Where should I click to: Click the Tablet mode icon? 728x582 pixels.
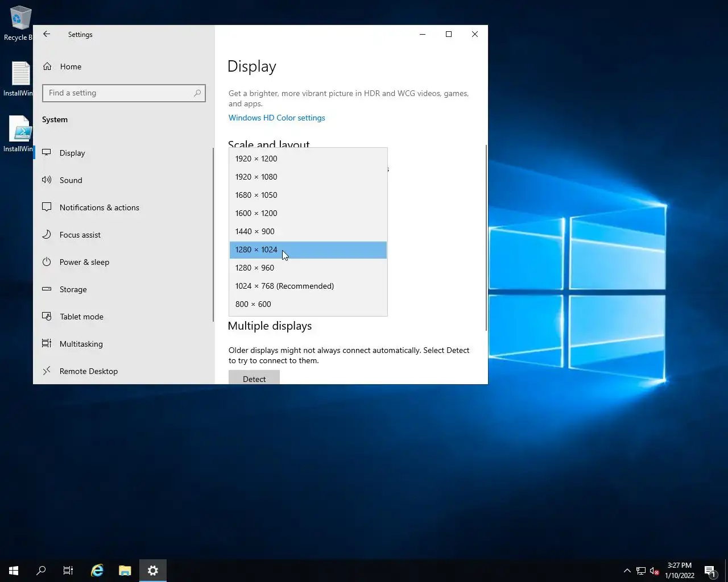tap(47, 316)
